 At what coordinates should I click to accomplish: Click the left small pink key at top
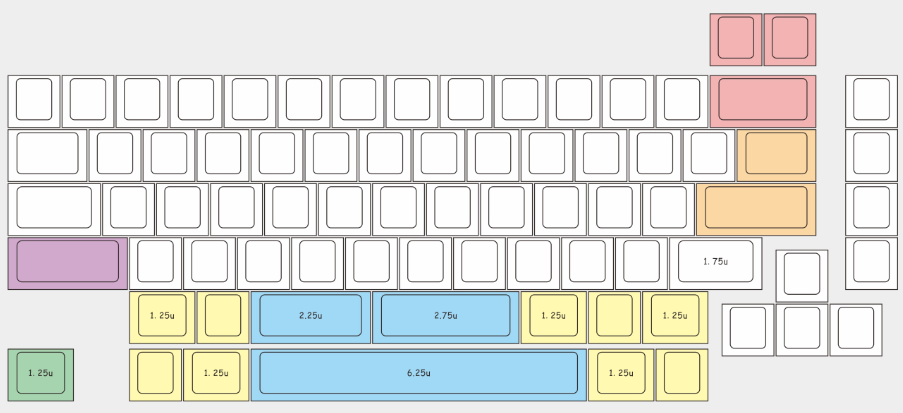click(736, 39)
